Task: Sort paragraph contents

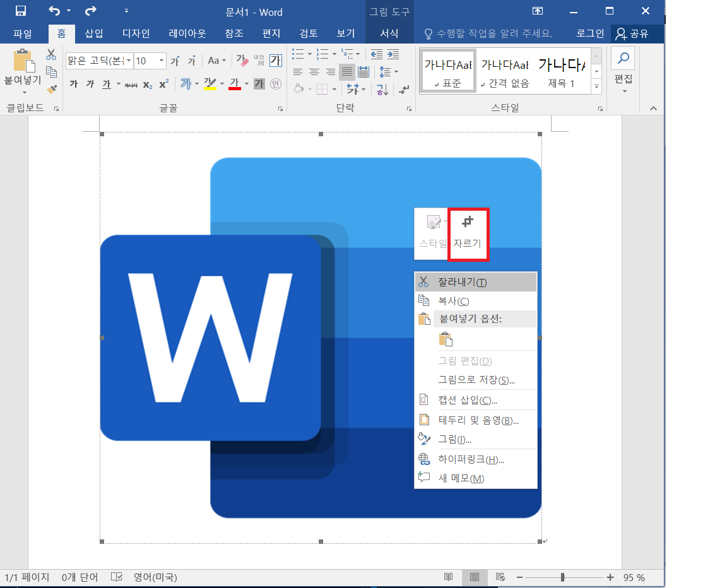Action: 382,90
